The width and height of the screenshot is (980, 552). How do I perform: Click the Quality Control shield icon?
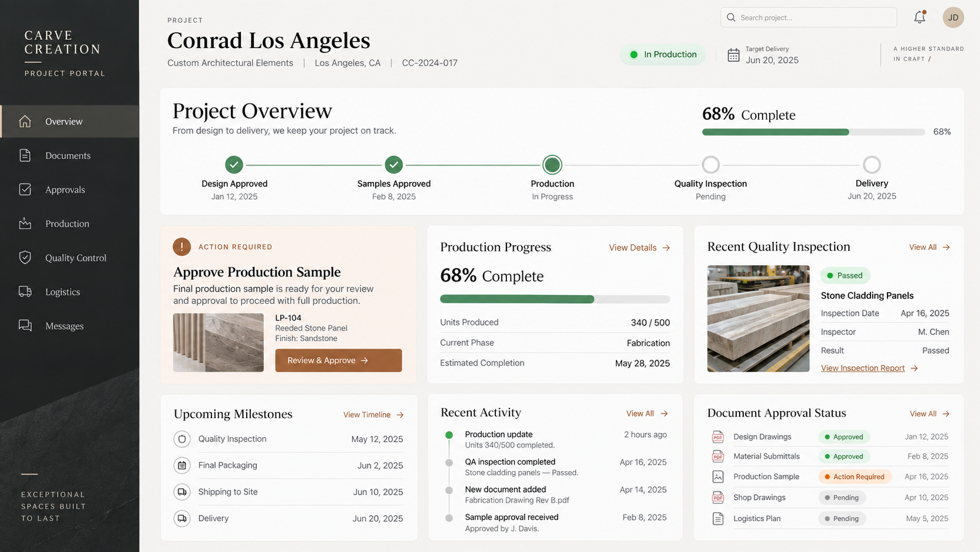25,258
